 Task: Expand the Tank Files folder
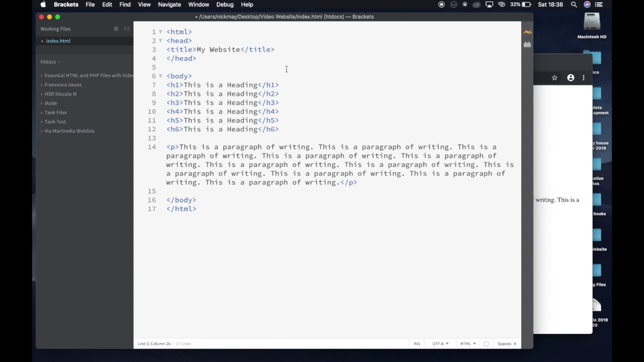pyautogui.click(x=53, y=113)
